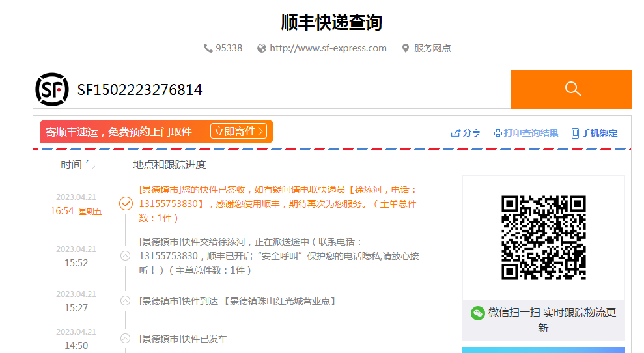Screen dimensions: 644x353
Task: Click the 时间 column header
Action: tap(71, 165)
